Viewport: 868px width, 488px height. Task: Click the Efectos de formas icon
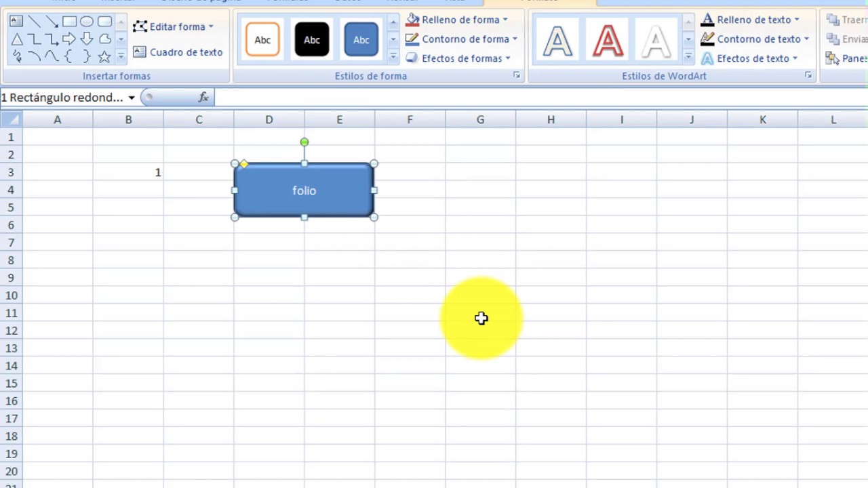pyautogui.click(x=412, y=58)
